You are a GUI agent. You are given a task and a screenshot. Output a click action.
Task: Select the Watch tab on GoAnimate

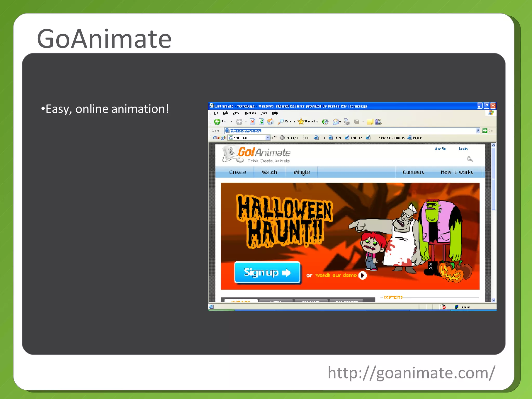(269, 172)
